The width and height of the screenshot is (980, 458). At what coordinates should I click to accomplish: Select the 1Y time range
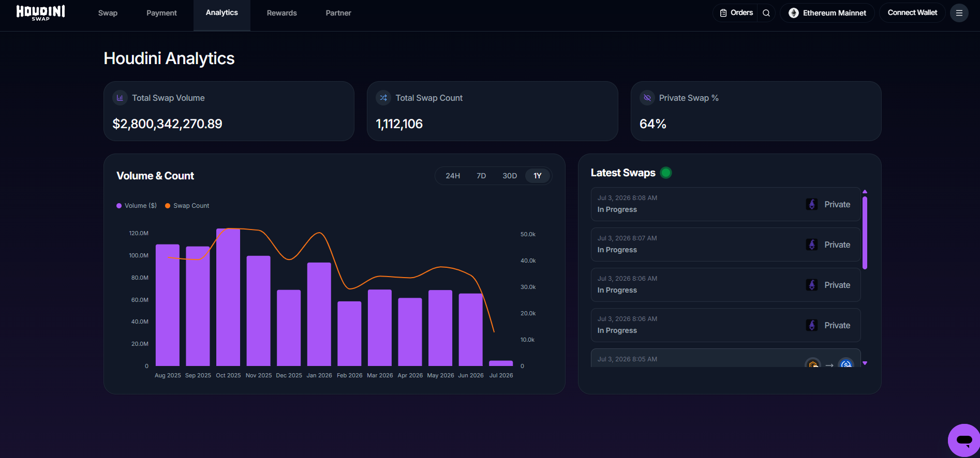pyautogui.click(x=538, y=176)
